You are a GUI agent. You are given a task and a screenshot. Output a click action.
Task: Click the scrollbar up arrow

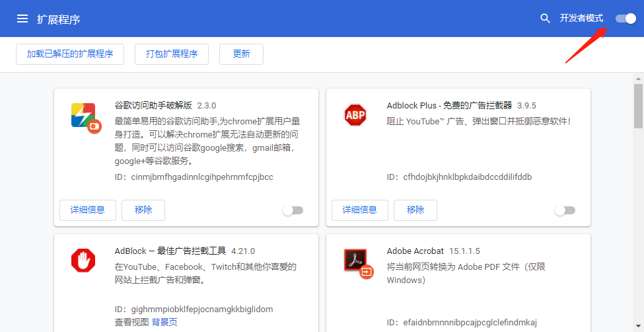(638, 78)
